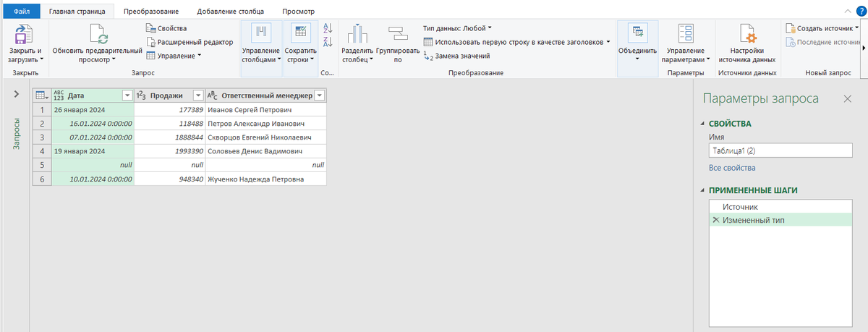868x332 pixels.
Task: Click the cell 16.01.2024 0:00:00
Action: pyautogui.click(x=93, y=124)
